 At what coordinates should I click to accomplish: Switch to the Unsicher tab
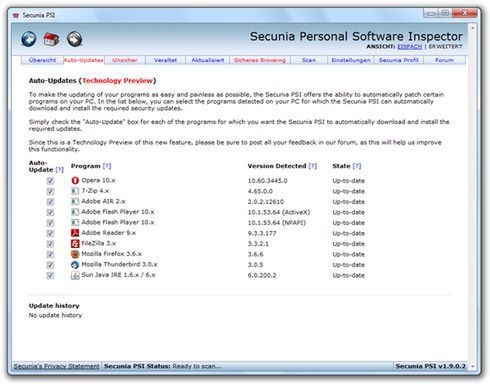[125, 60]
